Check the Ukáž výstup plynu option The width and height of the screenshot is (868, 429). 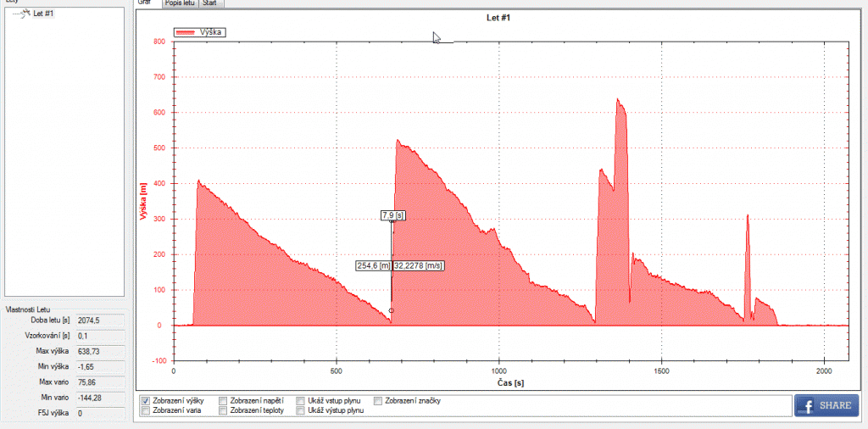click(x=301, y=411)
